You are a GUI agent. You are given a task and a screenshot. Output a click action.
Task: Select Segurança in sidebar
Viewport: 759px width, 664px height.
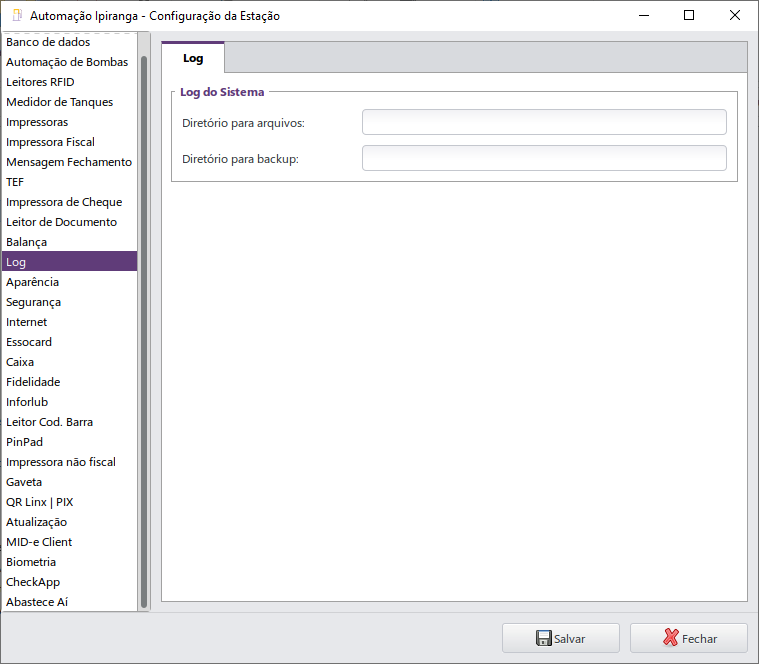point(70,302)
